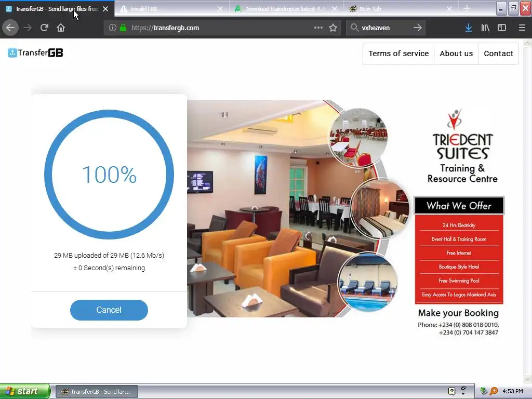Screen dimensions: 532x399
Task: Open Terms of service page
Action: [x=398, y=54]
